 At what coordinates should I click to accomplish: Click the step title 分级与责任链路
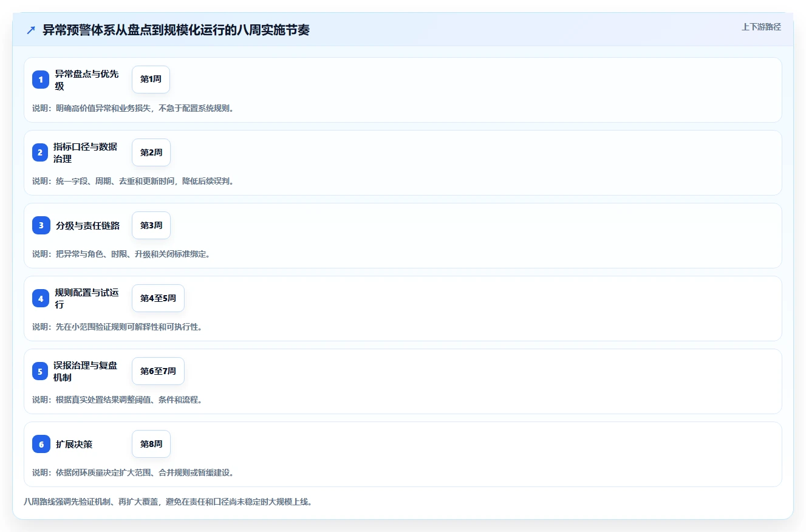(87, 225)
